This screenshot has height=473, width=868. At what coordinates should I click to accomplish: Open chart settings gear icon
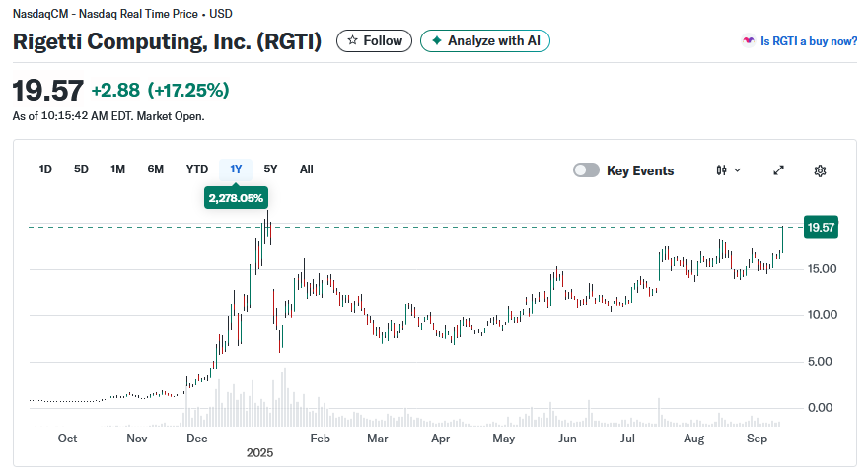tap(820, 170)
